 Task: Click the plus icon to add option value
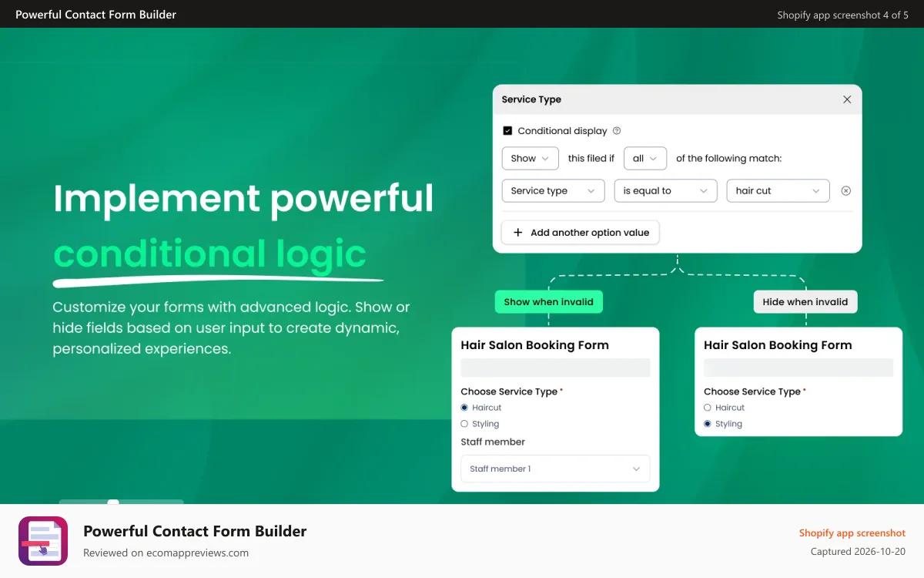pos(517,233)
